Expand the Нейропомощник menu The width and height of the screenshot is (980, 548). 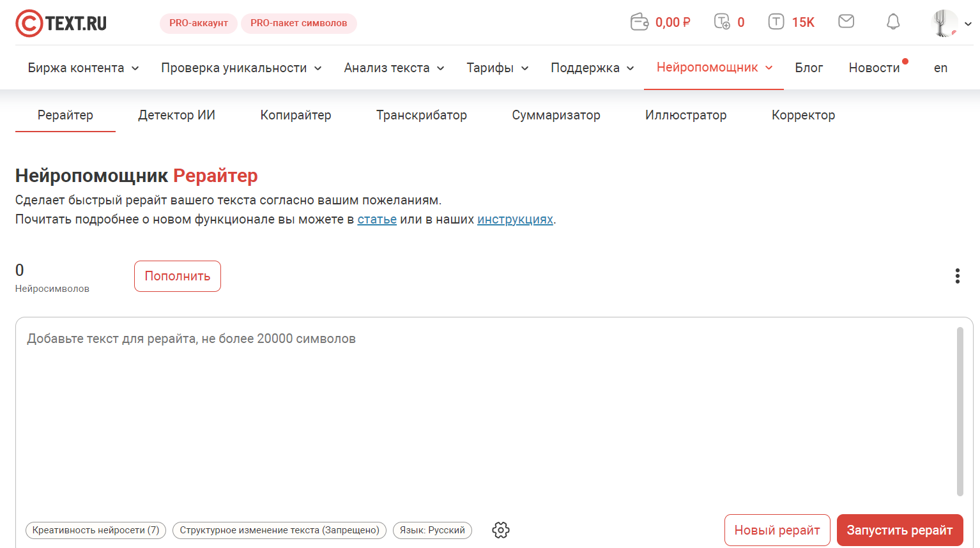tap(714, 67)
